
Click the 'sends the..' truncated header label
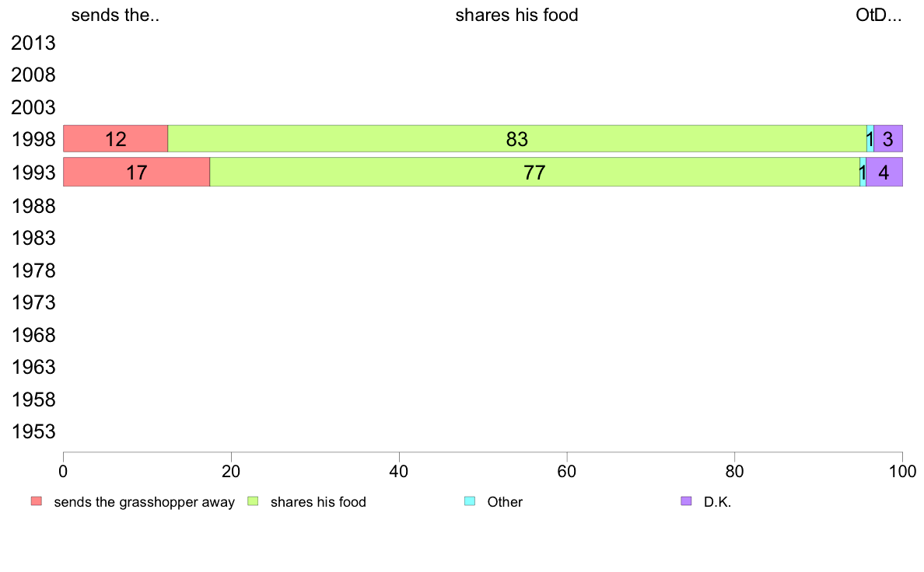click(115, 16)
